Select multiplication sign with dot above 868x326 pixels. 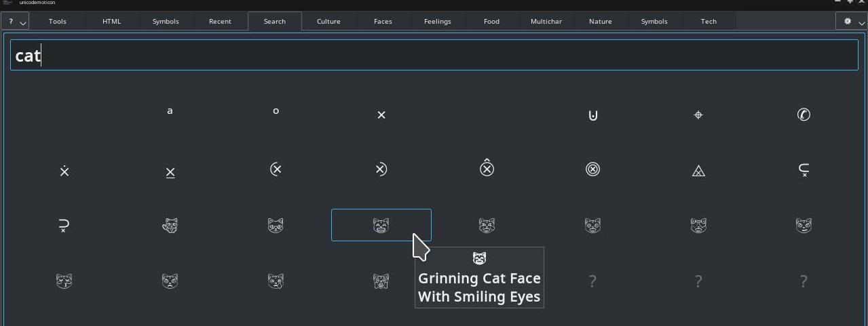64,171
